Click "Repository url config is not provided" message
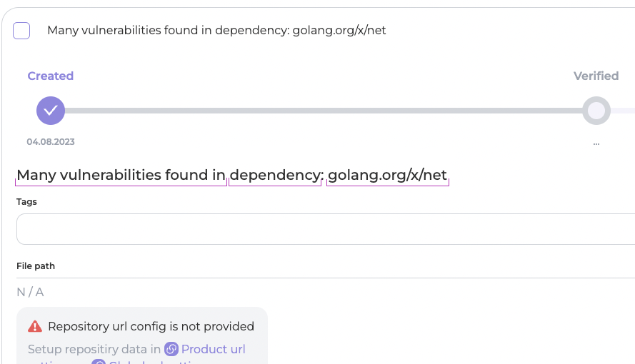 point(151,327)
